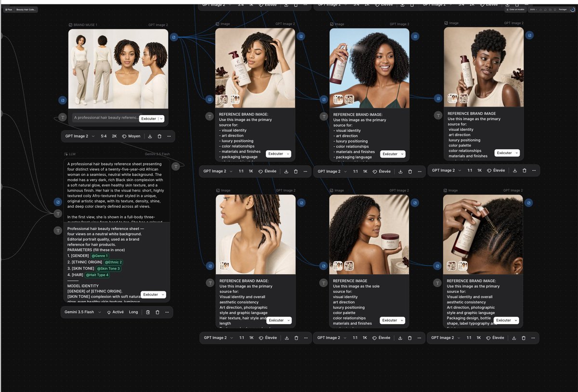
Task: Click the T output port right of the LLM node
Action: coord(176,166)
